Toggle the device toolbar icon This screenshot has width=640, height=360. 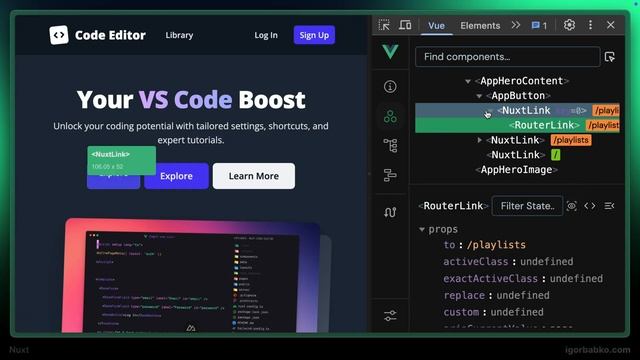click(x=405, y=25)
